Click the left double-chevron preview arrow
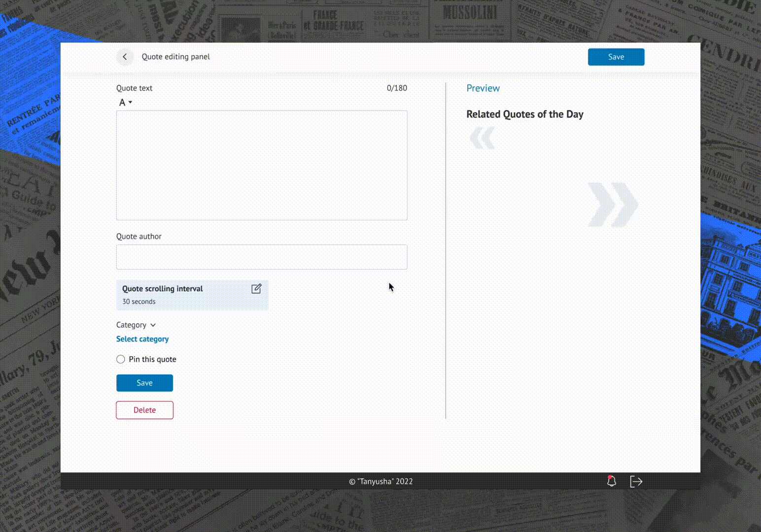This screenshot has height=532, width=761. tap(482, 138)
